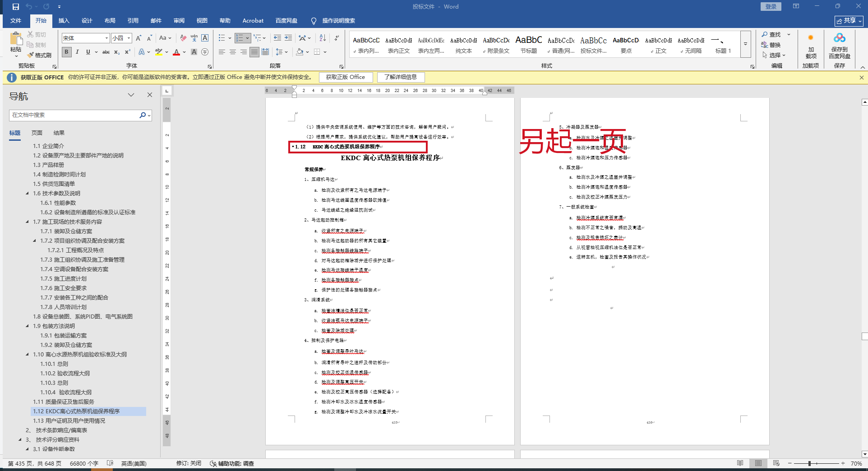Screen dimensions: 868x471
Task: Open the font size dropdown showing 小四
Action: [129, 38]
